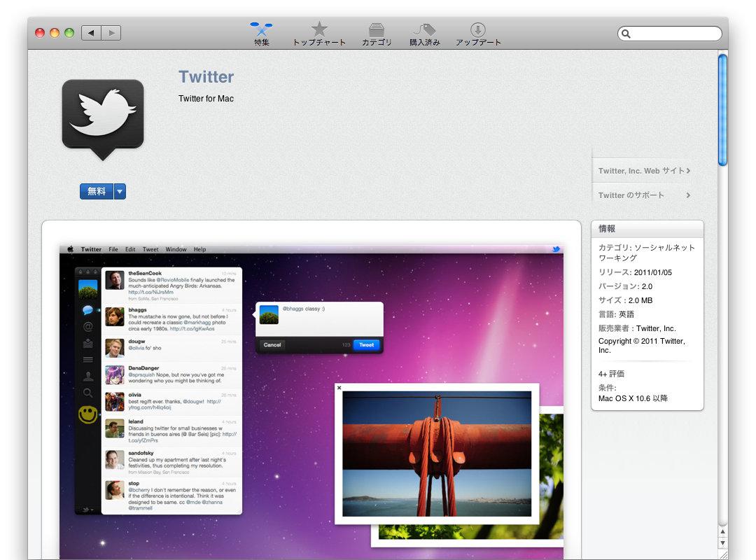Select the profile person icon in sidebar
Screen dimensions: 756x560
coord(87,376)
